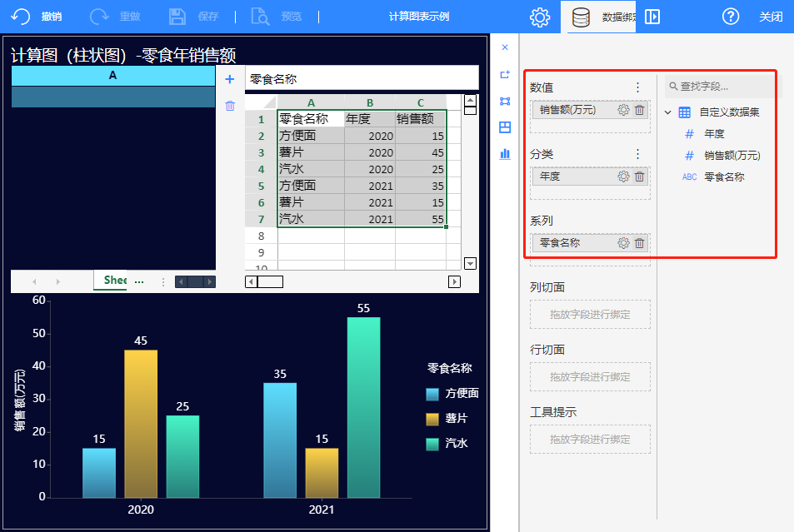Open settings via the top toolbar gear
The width and height of the screenshot is (794, 532).
540,17
